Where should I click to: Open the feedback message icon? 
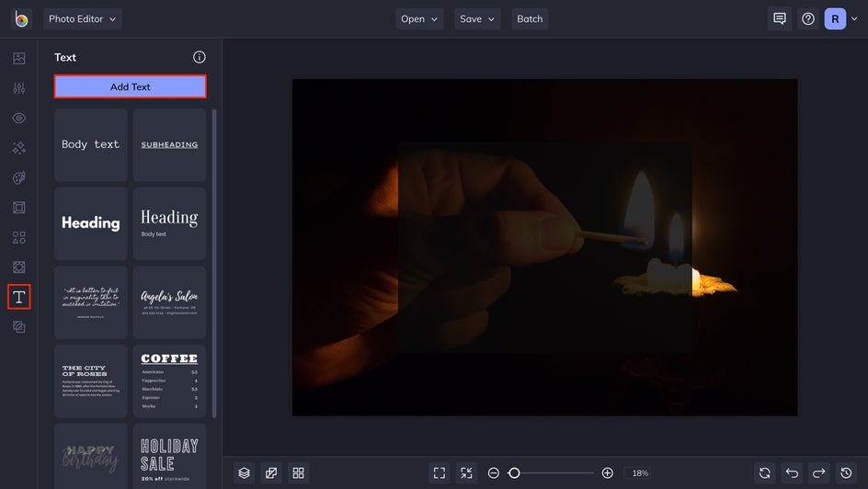[780, 18]
